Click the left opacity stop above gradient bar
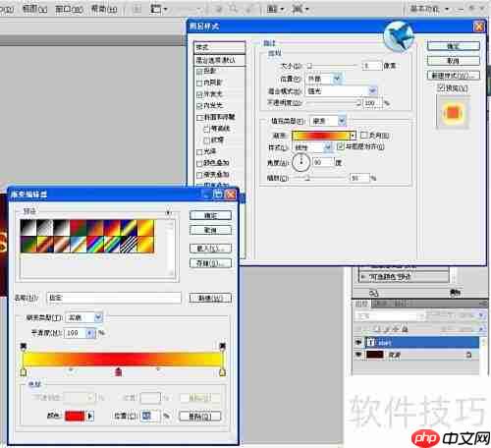 (24, 347)
